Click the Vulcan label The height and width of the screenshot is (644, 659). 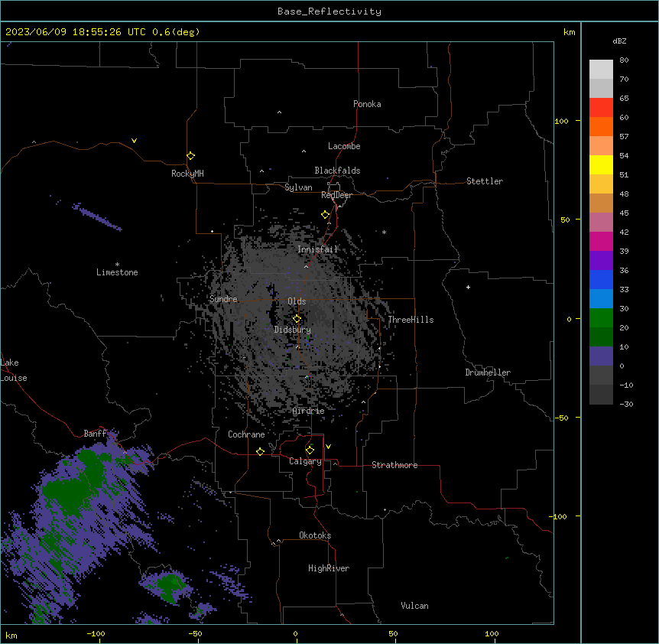(x=415, y=606)
